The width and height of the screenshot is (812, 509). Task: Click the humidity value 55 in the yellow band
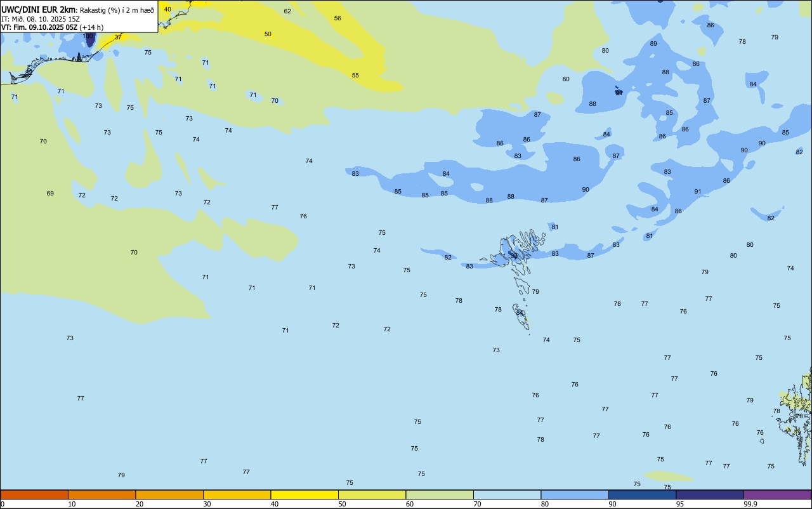355,76
